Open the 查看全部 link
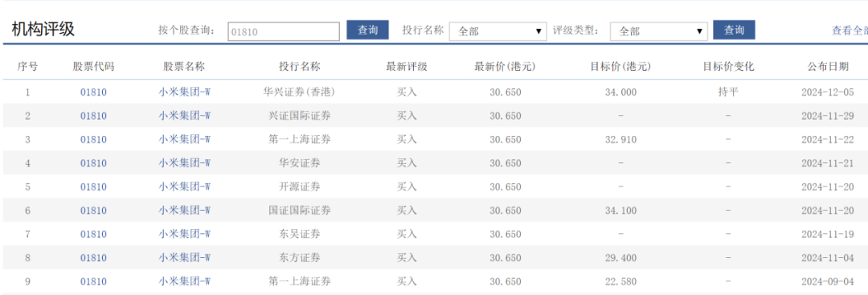 (x=850, y=31)
